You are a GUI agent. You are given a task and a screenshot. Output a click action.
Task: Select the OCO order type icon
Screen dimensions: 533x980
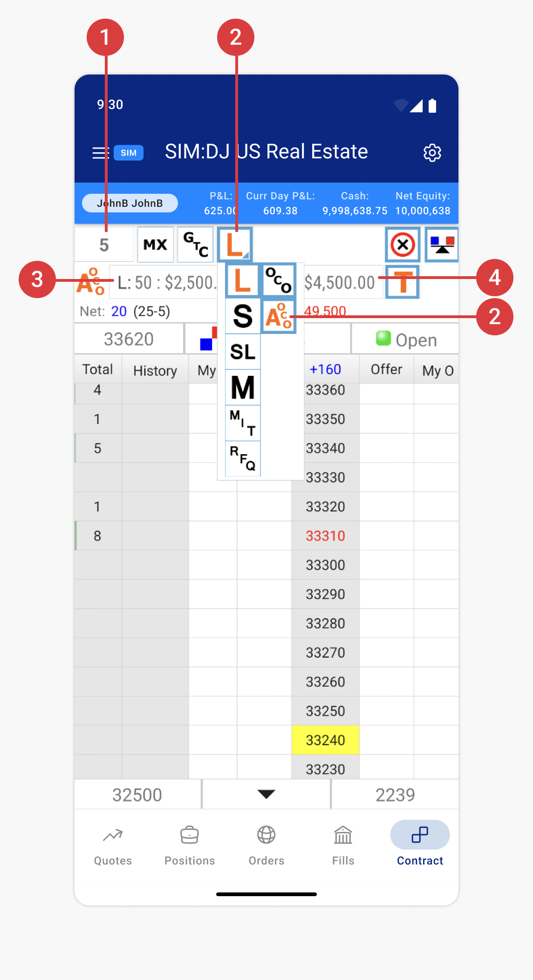tap(279, 280)
